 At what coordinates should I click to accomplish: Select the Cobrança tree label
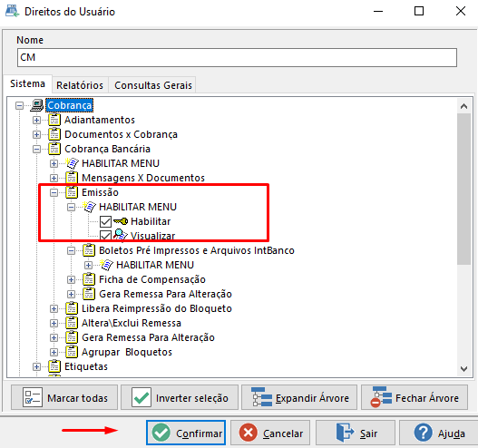(70, 105)
